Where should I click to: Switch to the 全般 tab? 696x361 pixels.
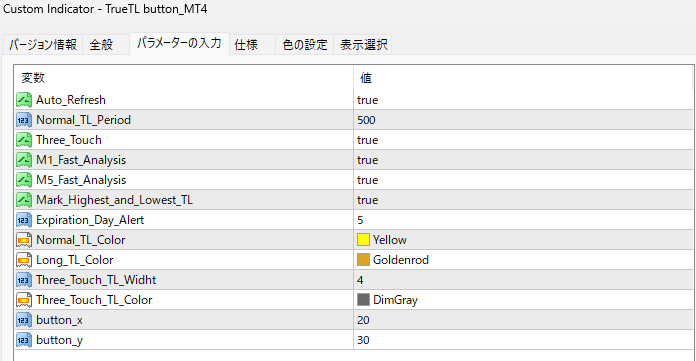click(101, 44)
